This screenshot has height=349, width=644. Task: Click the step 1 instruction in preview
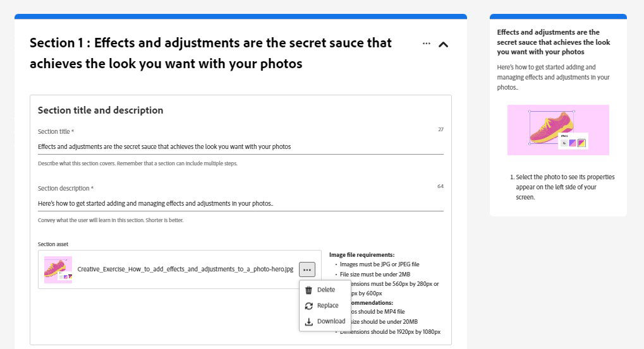click(564, 187)
